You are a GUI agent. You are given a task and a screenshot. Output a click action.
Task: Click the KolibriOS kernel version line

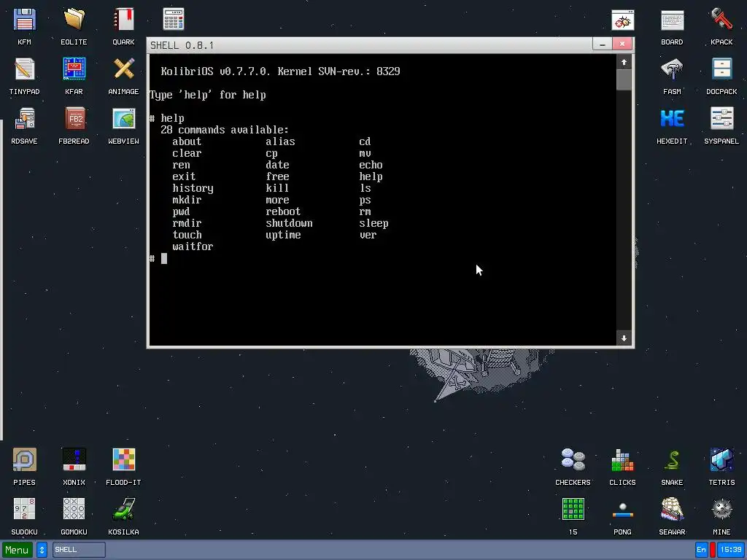pos(280,71)
